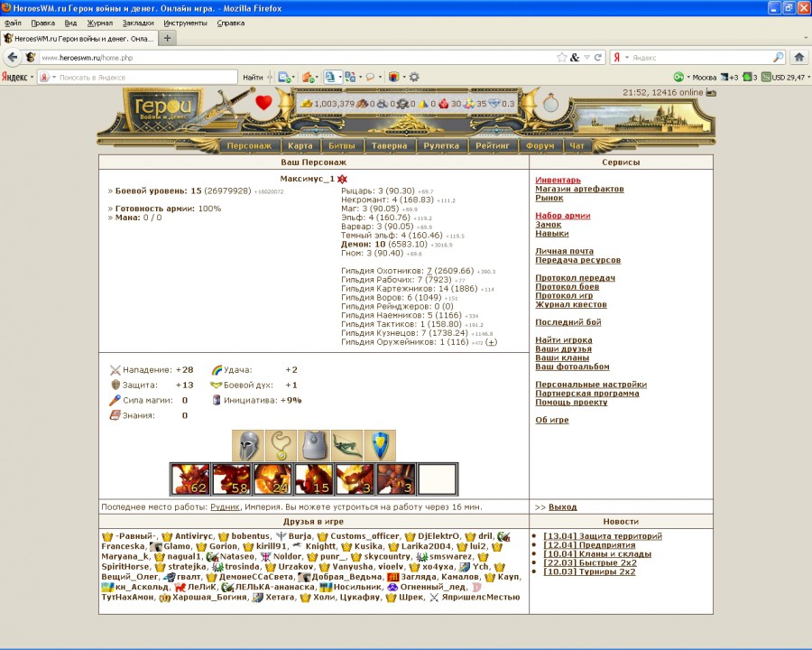Go to the Чат game tab

pos(577,145)
